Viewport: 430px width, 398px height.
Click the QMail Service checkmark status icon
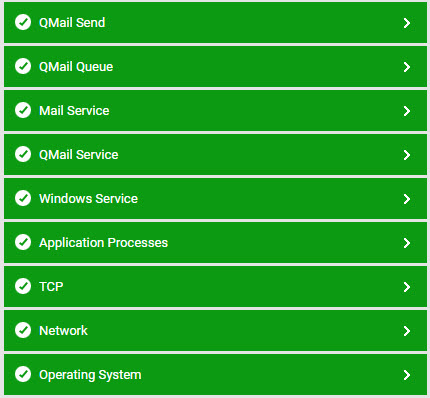23,154
